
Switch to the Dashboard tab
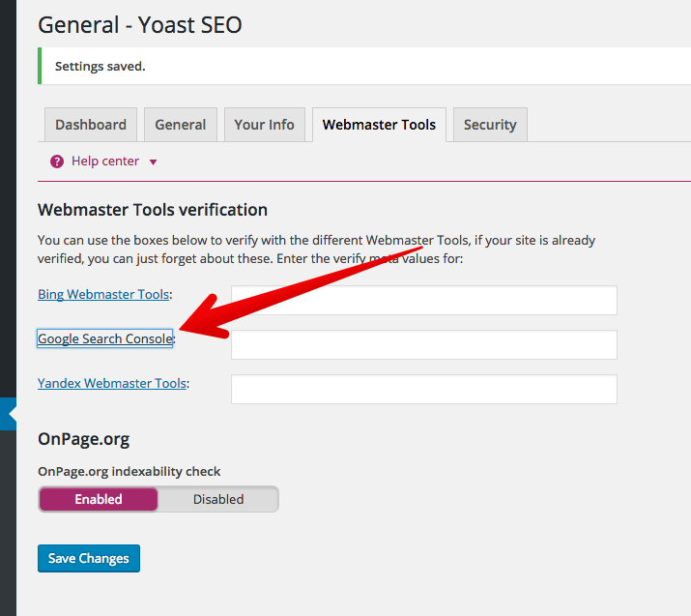[91, 125]
